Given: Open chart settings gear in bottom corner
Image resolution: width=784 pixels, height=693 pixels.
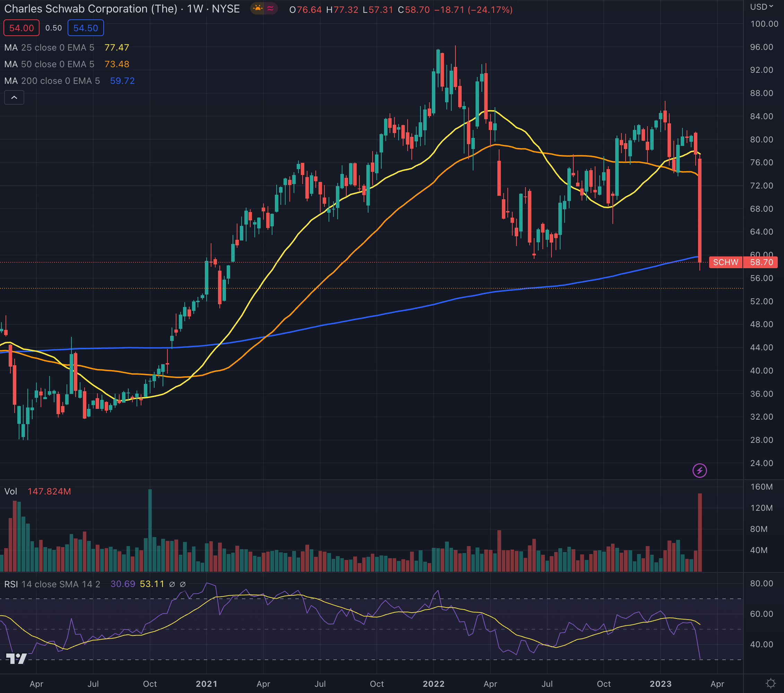Looking at the screenshot, I should [770, 683].
